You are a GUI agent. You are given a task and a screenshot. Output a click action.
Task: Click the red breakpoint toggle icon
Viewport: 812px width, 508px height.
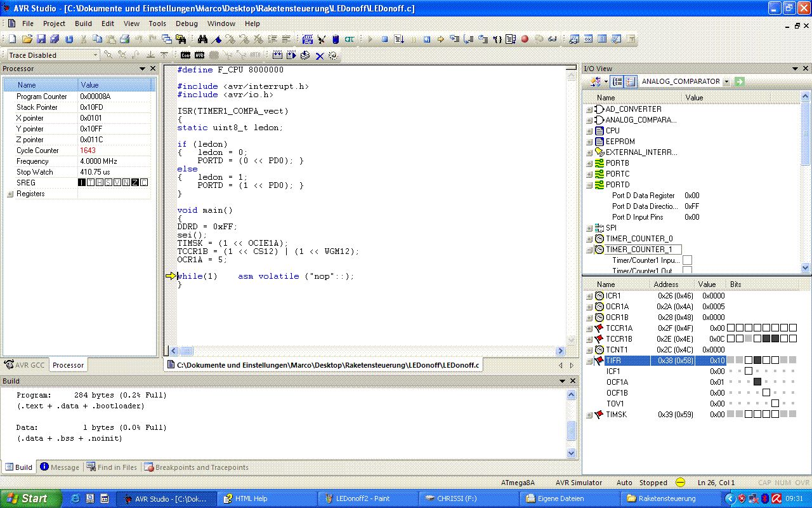coord(525,39)
